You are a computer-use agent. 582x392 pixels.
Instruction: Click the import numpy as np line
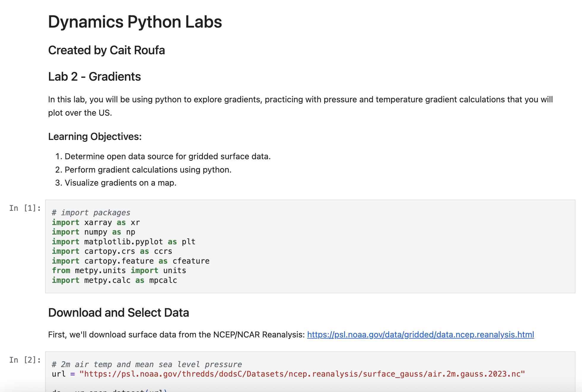point(93,232)
